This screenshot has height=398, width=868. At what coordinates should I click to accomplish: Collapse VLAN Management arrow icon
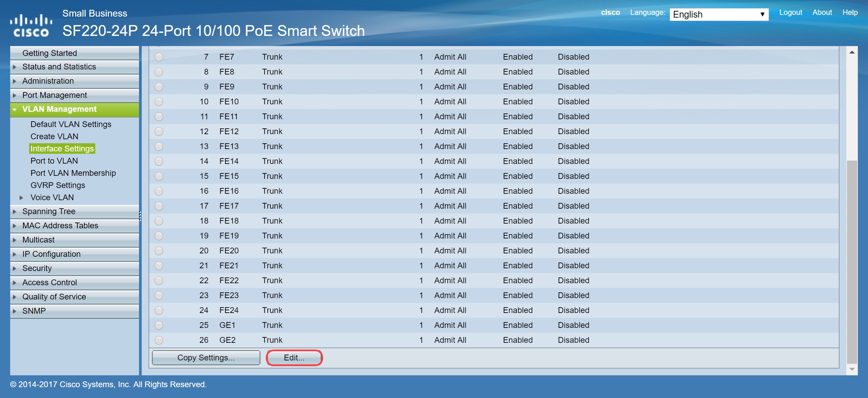point(15,109)
